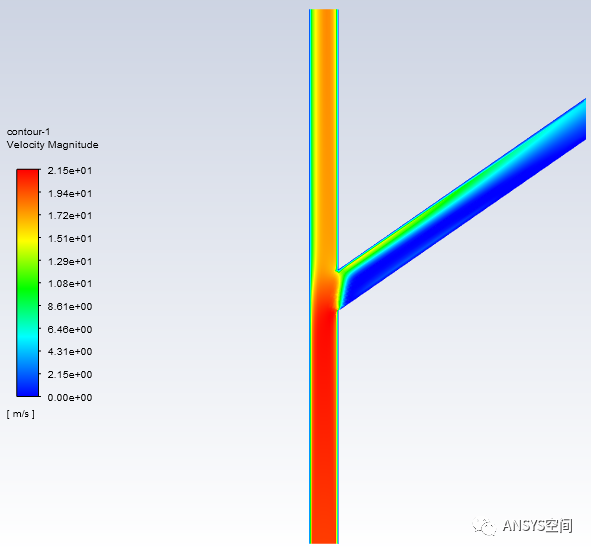Click the contour-1 title label
The width and height of the screenshot is (591, 552).
(x=29, y=132)
